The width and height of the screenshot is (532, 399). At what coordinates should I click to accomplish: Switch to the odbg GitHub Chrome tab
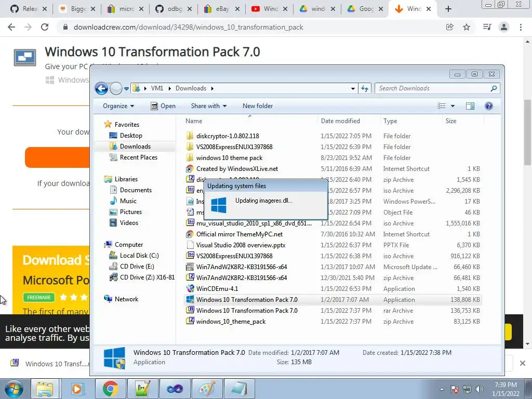coord(174,9)
